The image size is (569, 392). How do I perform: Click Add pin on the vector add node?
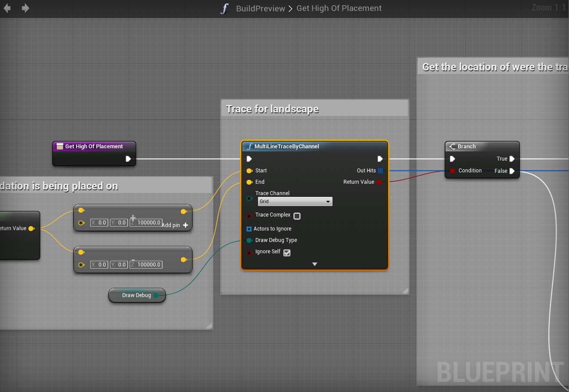click(175, 225)
